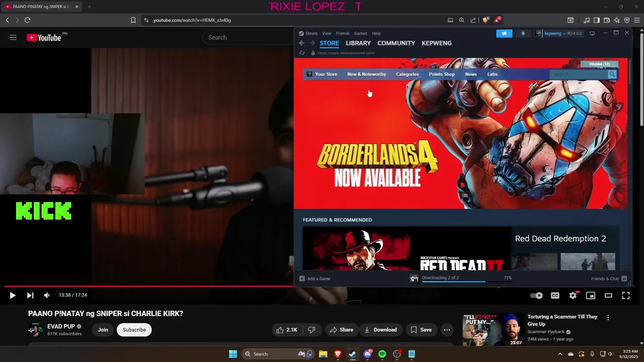
Task: Switch Steam to Big Picture mode icon
Action: [592, 33]
